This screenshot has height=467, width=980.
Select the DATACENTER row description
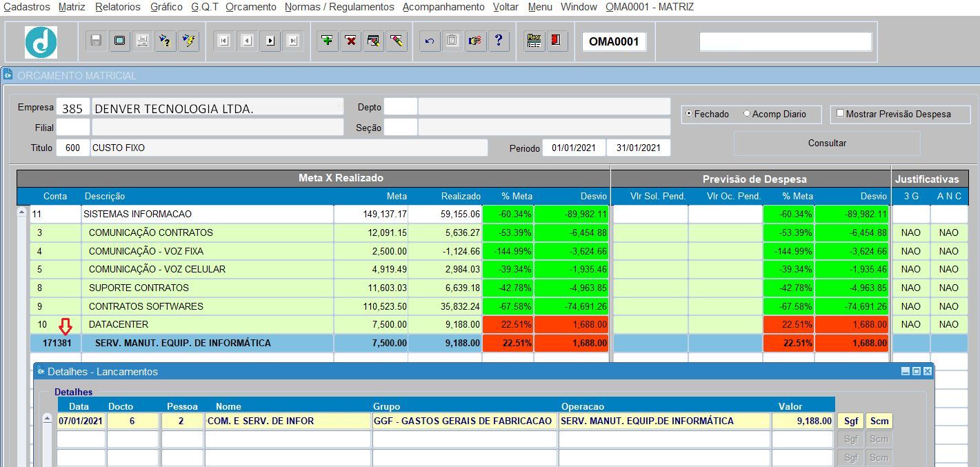pyautogui.click(x=207, y=324)
